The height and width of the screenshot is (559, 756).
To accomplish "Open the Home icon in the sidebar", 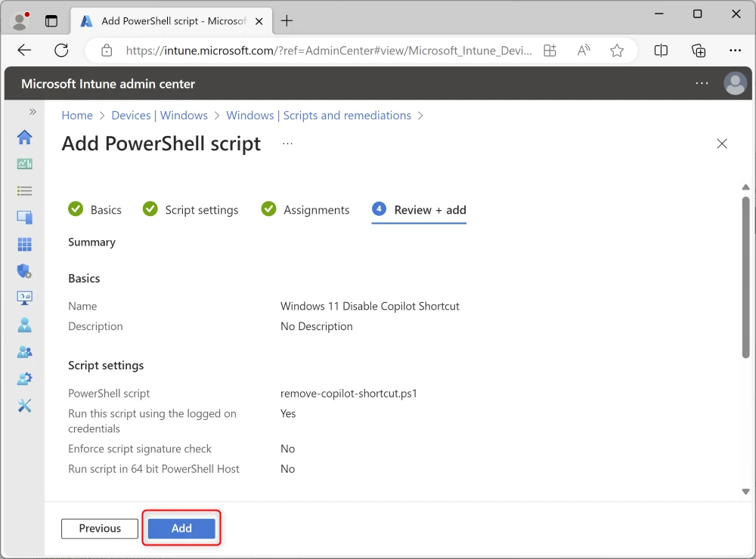I will tap(25, 137).
